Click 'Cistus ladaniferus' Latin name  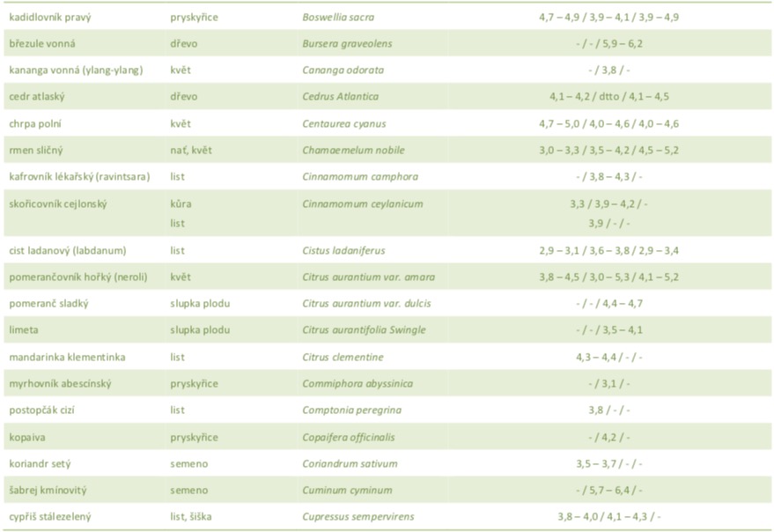[343, 251]
